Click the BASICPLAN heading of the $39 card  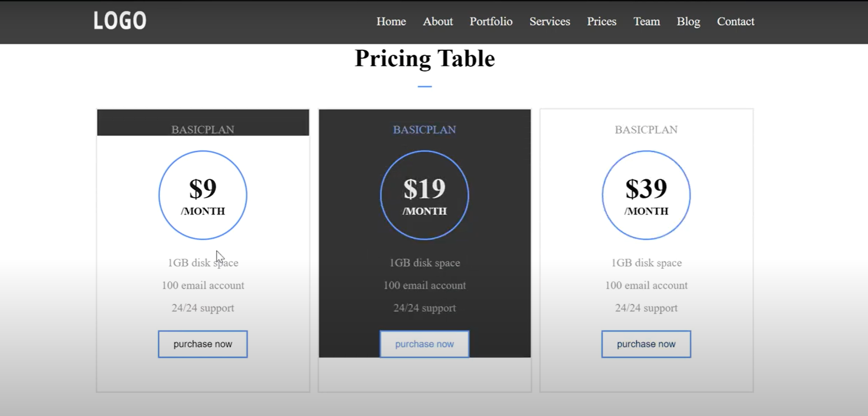[x=646, y=130]
